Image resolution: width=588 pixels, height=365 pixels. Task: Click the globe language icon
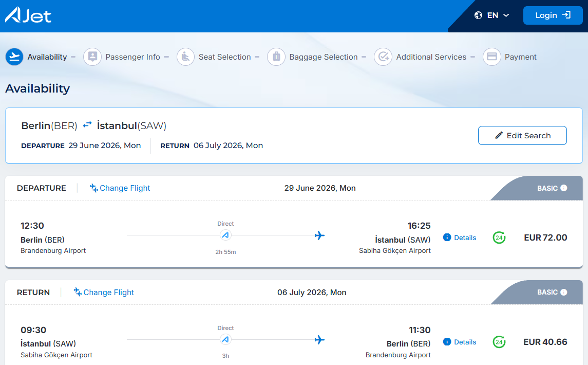point(478,15)
